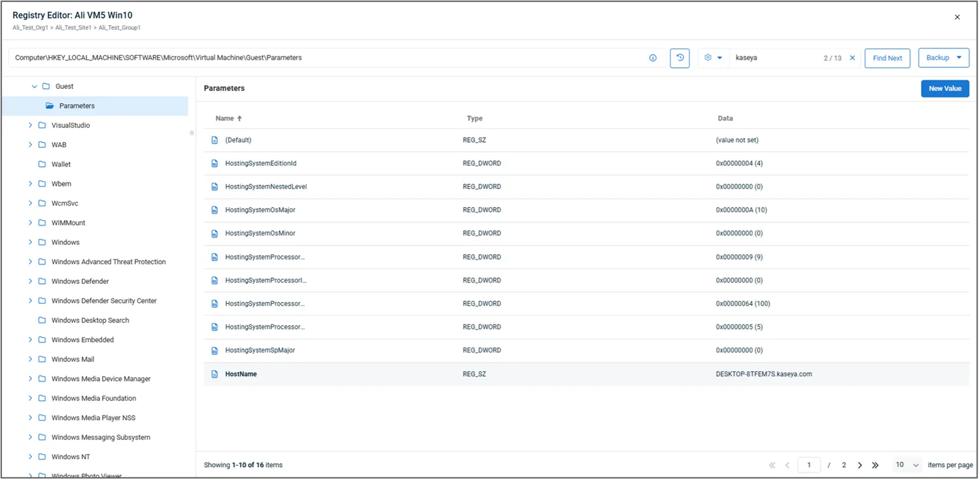Change items per page dropdown
980x481 pixels.
click(x=906, y=465)
